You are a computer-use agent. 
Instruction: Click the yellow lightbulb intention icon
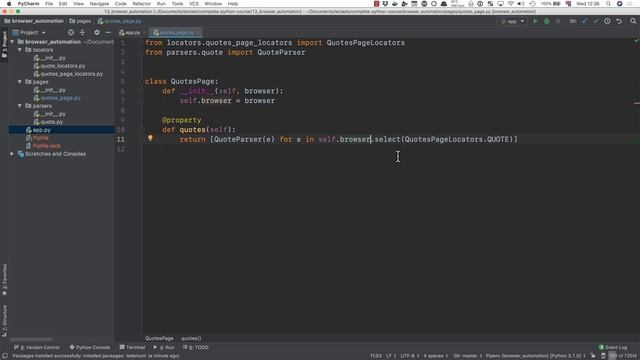click(150, 138)
